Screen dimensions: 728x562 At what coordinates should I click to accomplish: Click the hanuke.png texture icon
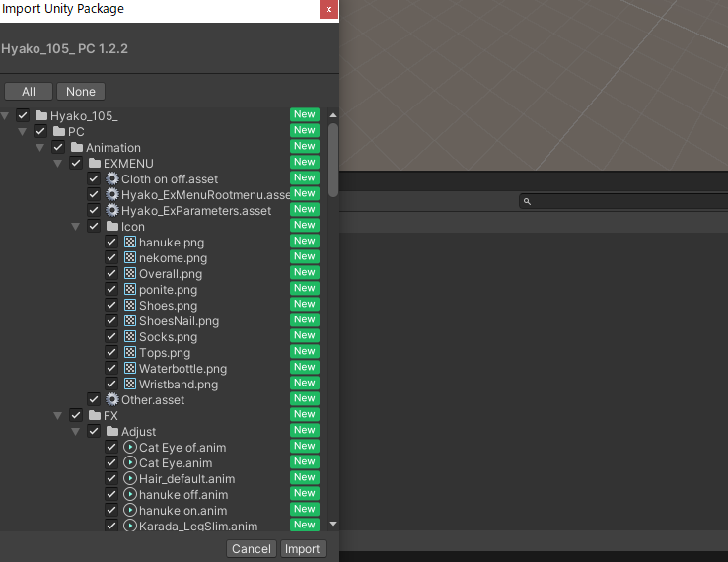click(130, 242)
